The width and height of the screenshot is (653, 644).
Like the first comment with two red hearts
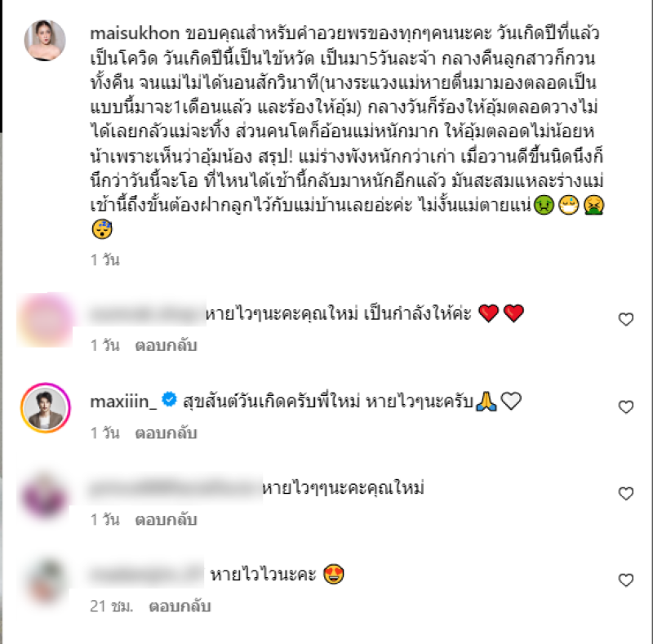click(625, 319)
